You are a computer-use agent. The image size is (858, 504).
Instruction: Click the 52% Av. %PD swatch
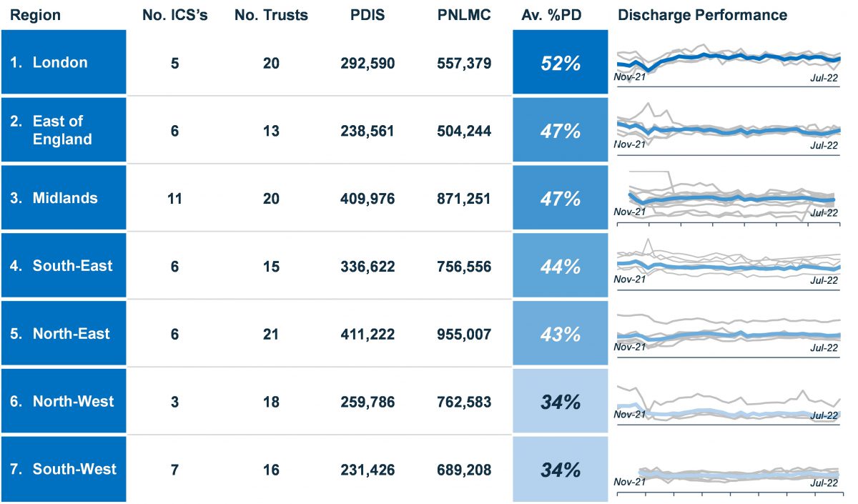[x=560, y=63]
